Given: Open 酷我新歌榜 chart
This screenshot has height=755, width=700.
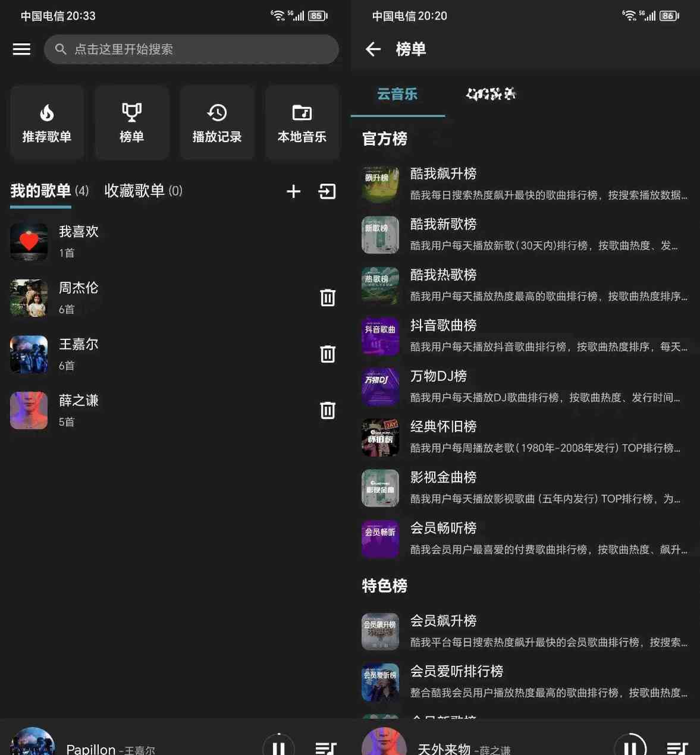Looking at the screenshot, I should [525, 235].
